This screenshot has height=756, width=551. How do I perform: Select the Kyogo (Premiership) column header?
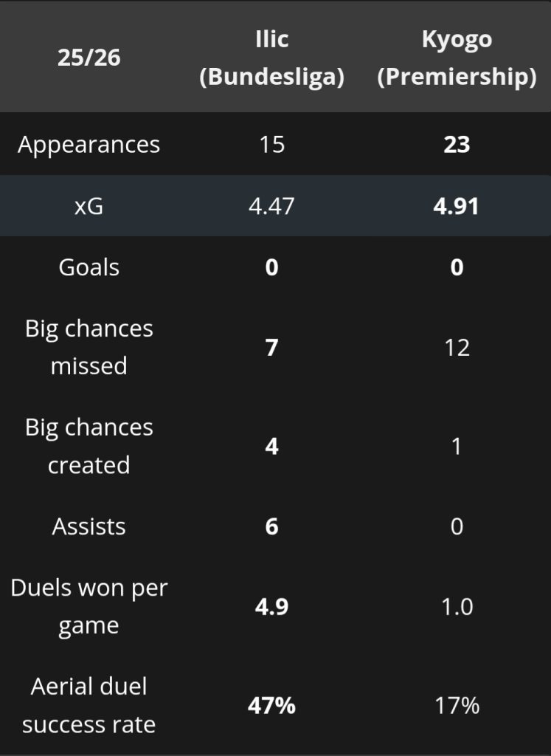click(457, 58)
